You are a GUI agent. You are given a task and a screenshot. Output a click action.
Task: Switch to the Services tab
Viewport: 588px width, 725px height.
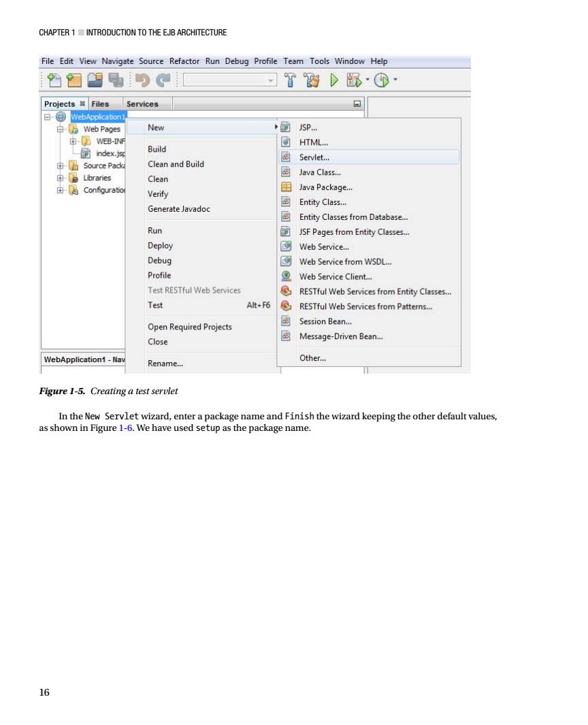[x=142, y=104]
